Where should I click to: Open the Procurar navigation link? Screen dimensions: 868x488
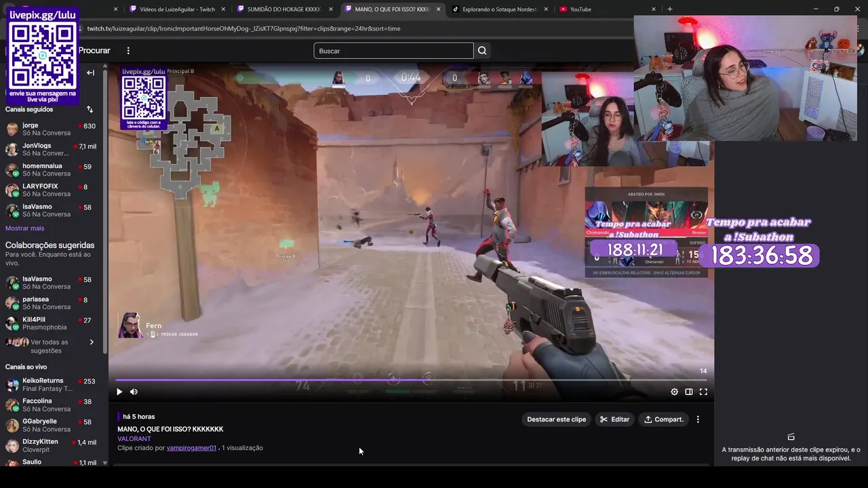pyautogui.click(x=94, y=51)
